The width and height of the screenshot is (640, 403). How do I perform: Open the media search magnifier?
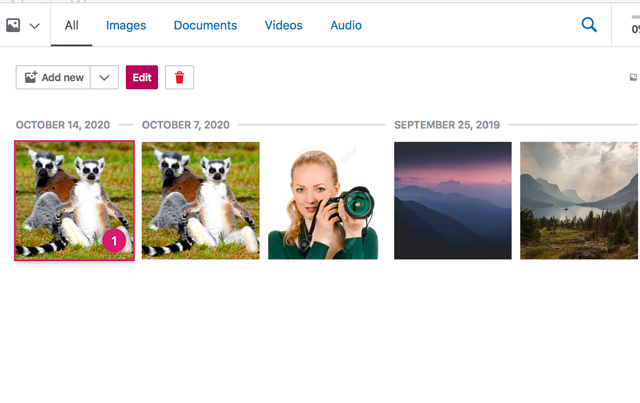(589, 25)
